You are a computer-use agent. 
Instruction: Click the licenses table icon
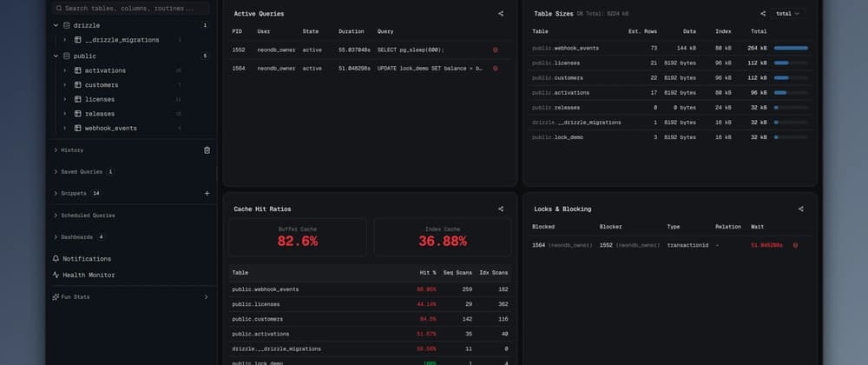[x=77, y=99]
